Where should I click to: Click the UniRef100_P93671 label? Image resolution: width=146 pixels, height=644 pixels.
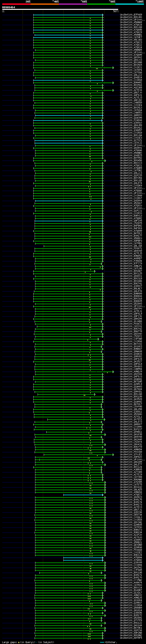point(131,248)
